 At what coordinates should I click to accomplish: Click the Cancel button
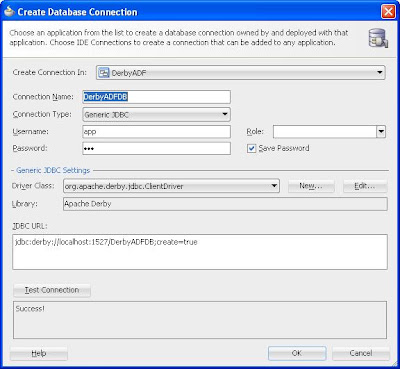click(361, 353)
